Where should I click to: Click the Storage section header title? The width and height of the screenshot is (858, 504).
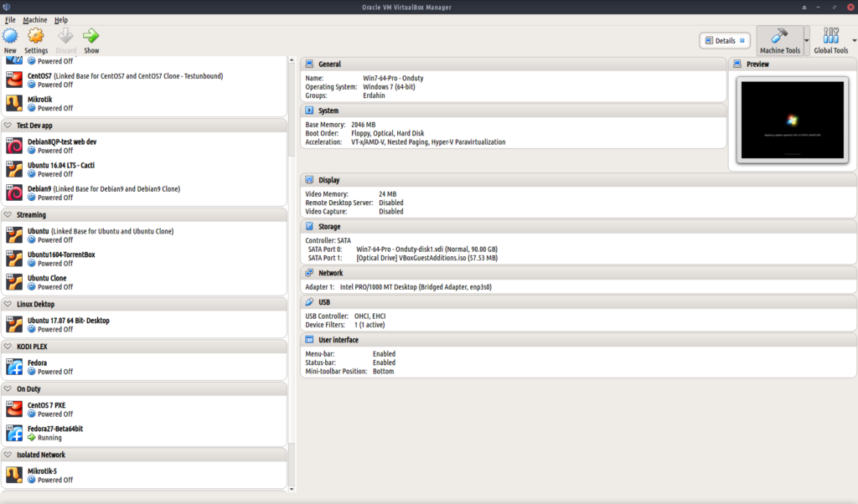click(x=329, y=226)
